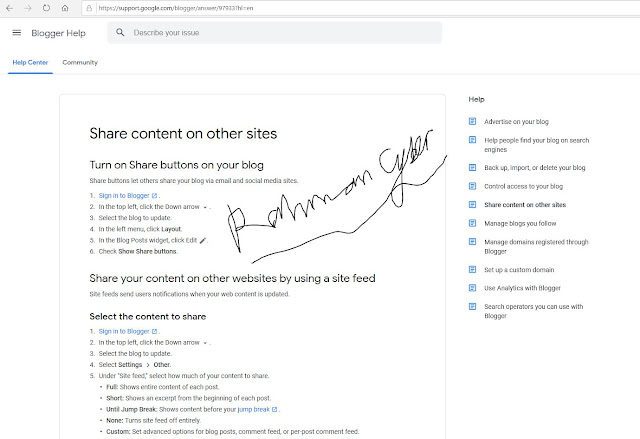Viewport: 640px width, 439px height.
Task: Switch to the Help Center tab
Action: point(30,62)
